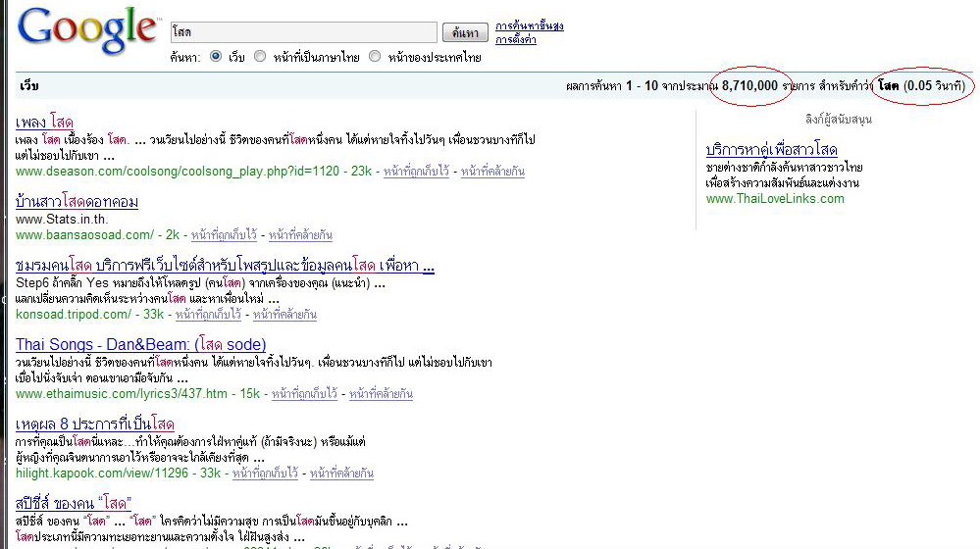980x549 pixels.
Task: Click the www.ethaimusic.com lyrics URL text
Action: (122, 393)
